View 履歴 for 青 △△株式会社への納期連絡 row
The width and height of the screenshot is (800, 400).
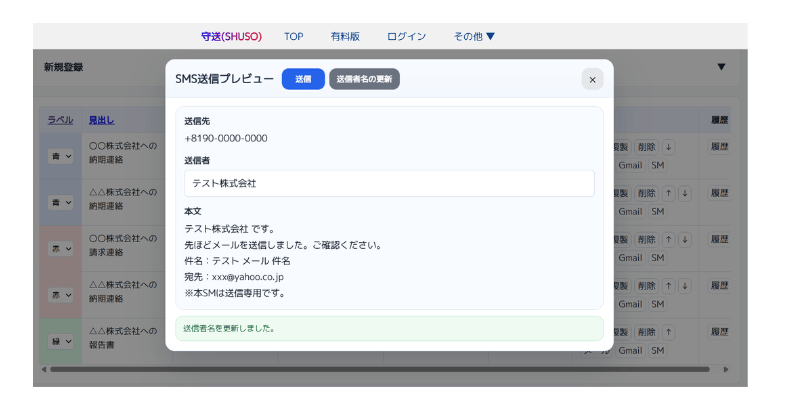[x=719, y=193]
